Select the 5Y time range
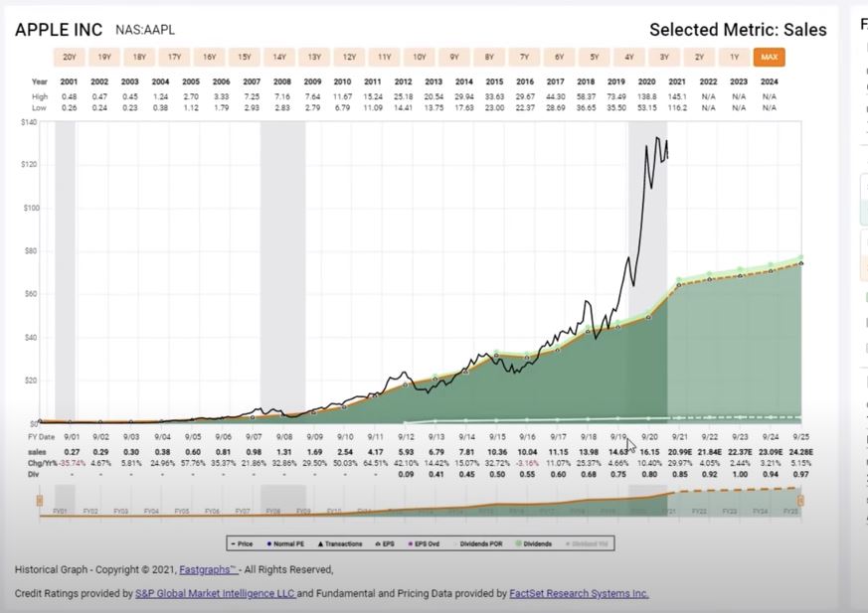 click(x=595, y=57)
